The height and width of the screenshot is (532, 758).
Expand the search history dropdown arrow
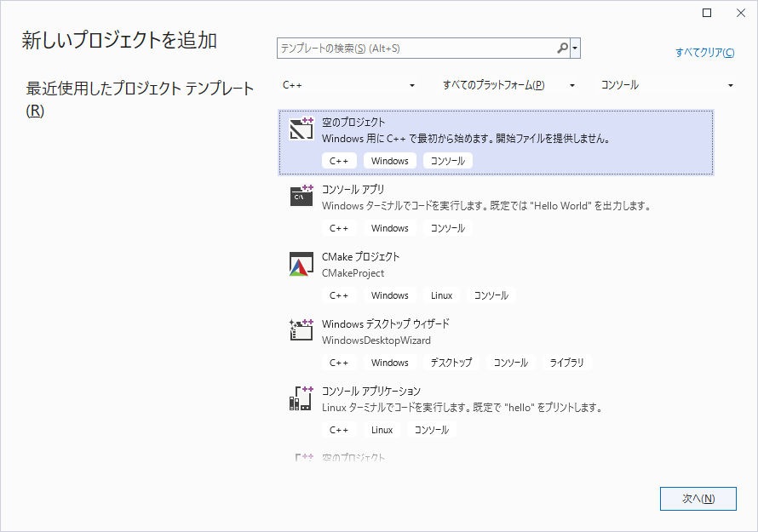[576, 49]
